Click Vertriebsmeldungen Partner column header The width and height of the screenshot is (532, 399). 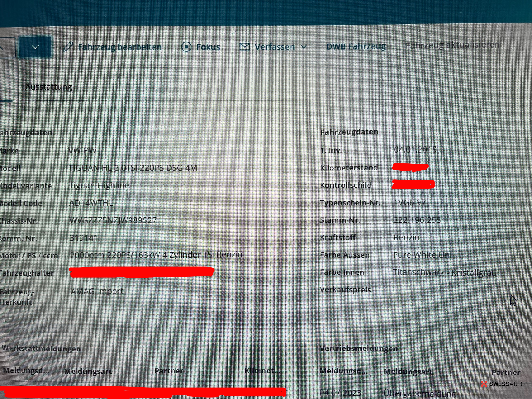(x=506, y=372)
